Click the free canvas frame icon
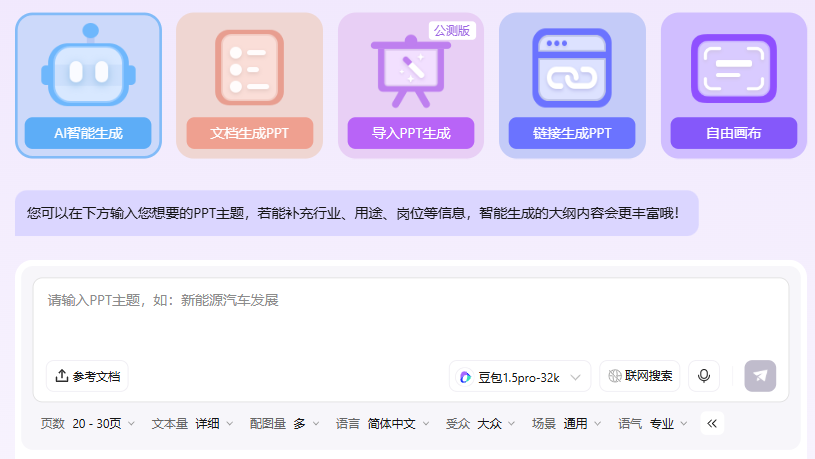The width and height of the screenshot is (815, 459). tap(733, 68)
